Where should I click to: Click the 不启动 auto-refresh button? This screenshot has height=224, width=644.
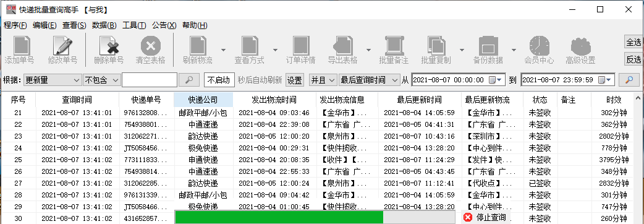coord(219,80)
